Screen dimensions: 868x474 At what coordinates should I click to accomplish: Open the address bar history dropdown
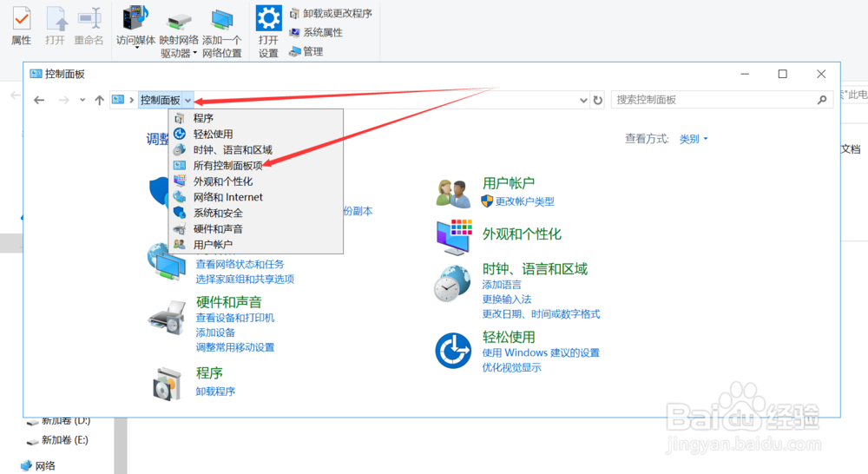point(583,100)
